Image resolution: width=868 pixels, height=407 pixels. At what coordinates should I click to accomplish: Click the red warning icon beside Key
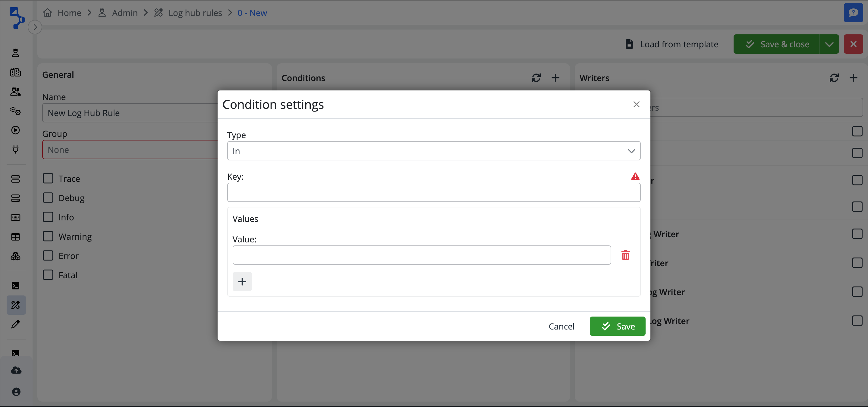[635, 176]
